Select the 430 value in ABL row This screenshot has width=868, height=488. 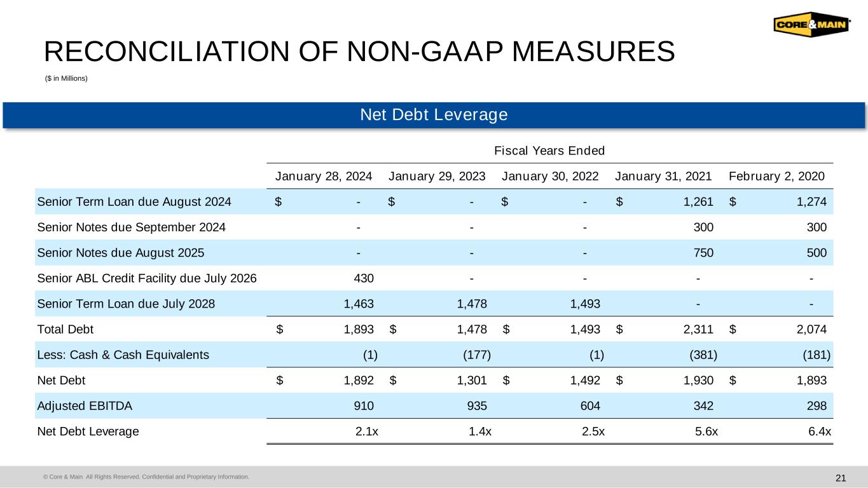[363, 278]
